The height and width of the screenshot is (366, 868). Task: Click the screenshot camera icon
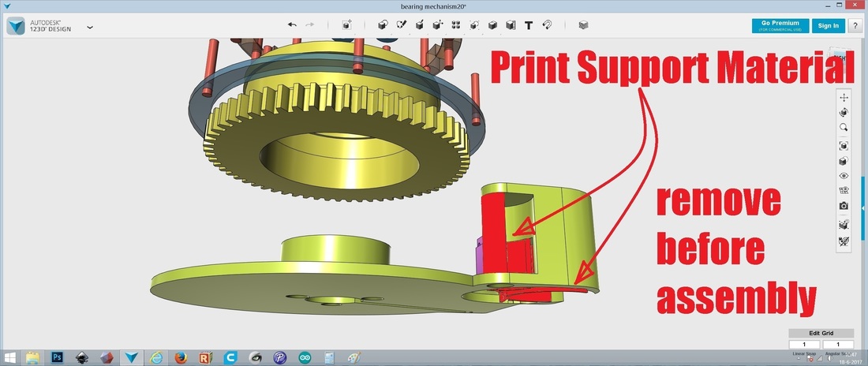844,206
